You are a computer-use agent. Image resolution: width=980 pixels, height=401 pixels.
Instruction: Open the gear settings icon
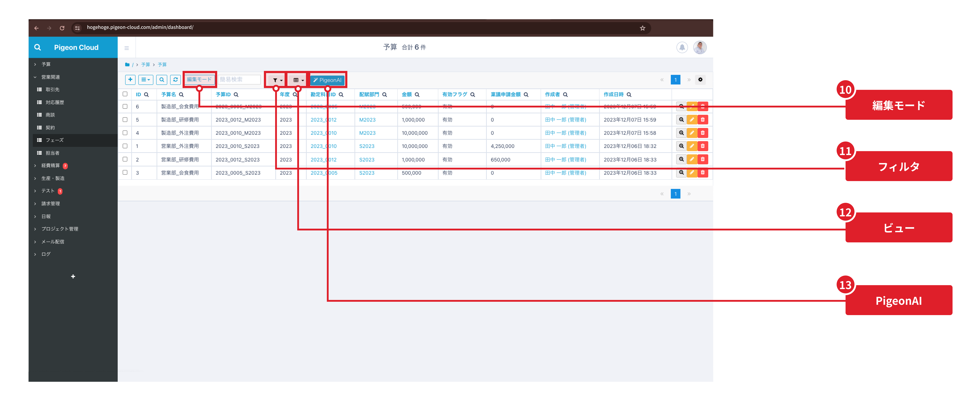tap(700, 79)
